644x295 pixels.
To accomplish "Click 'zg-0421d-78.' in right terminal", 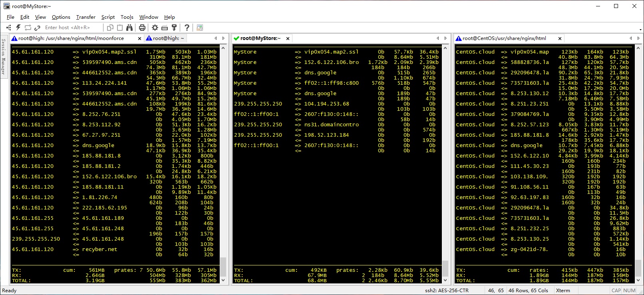I will 530,249.
